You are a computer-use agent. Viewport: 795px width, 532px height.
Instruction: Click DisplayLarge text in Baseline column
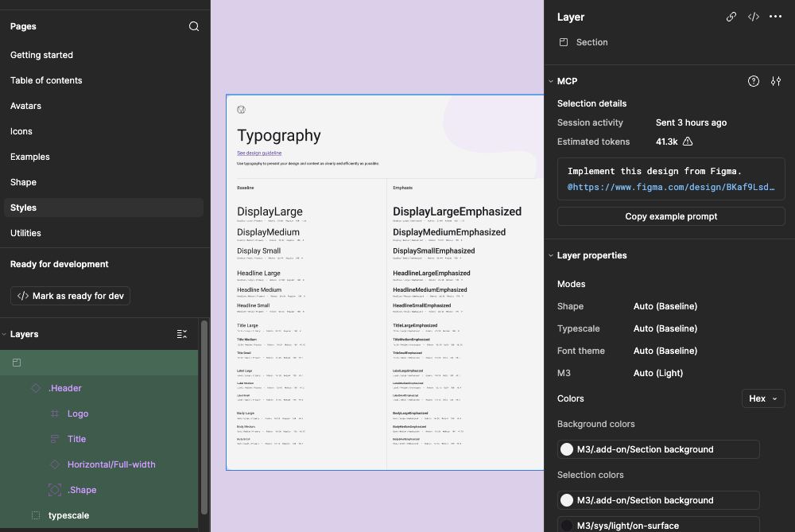270,212
